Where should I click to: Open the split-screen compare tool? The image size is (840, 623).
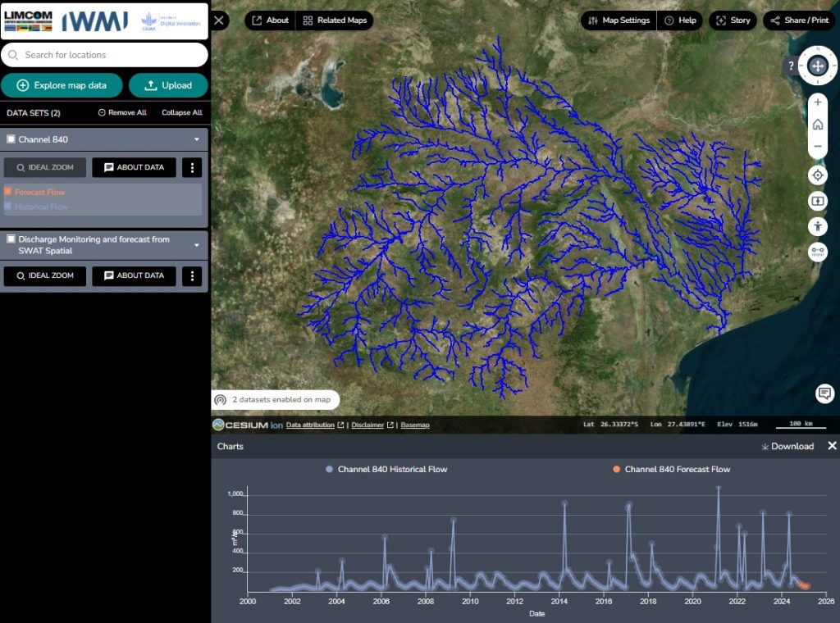pos(817,201)
